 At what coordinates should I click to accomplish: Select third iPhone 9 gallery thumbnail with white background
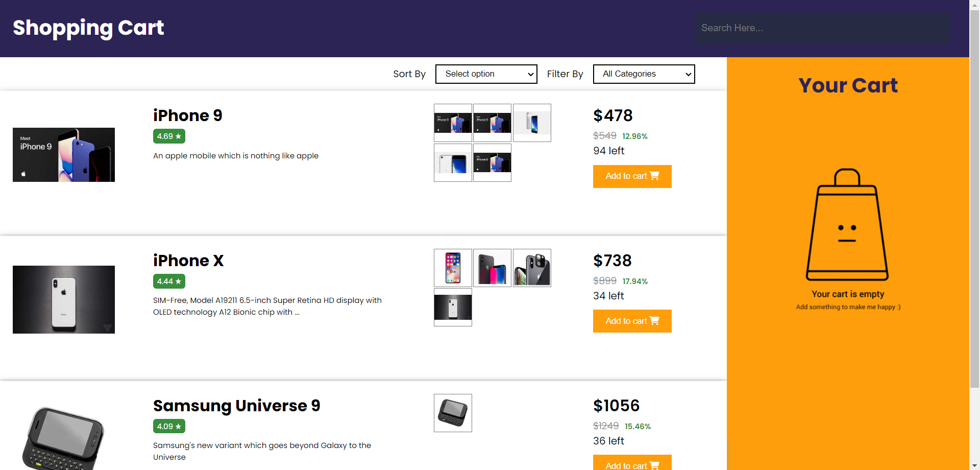tap(532, 123)
